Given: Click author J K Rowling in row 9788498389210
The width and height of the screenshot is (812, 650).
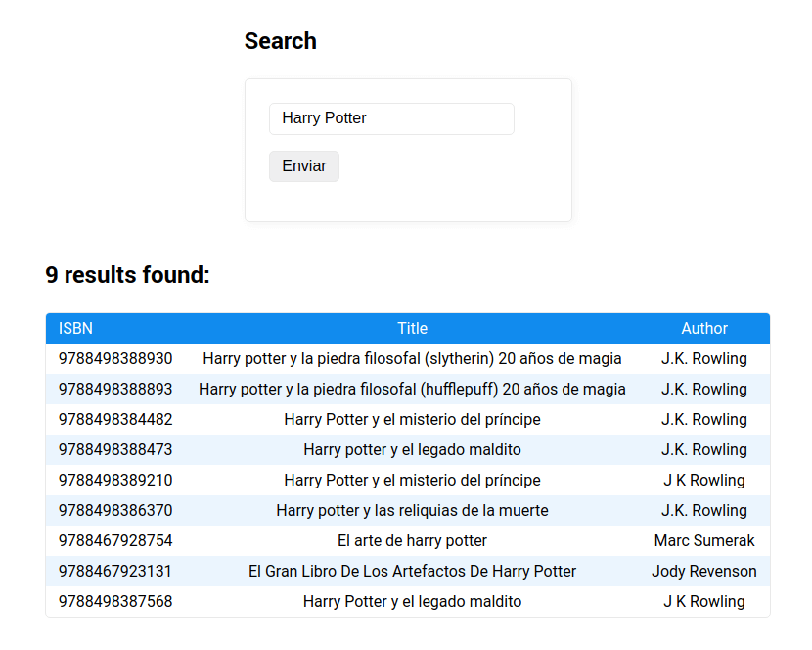Looking at the screenshot, I should pyautogui.click(x=704, y=480).
